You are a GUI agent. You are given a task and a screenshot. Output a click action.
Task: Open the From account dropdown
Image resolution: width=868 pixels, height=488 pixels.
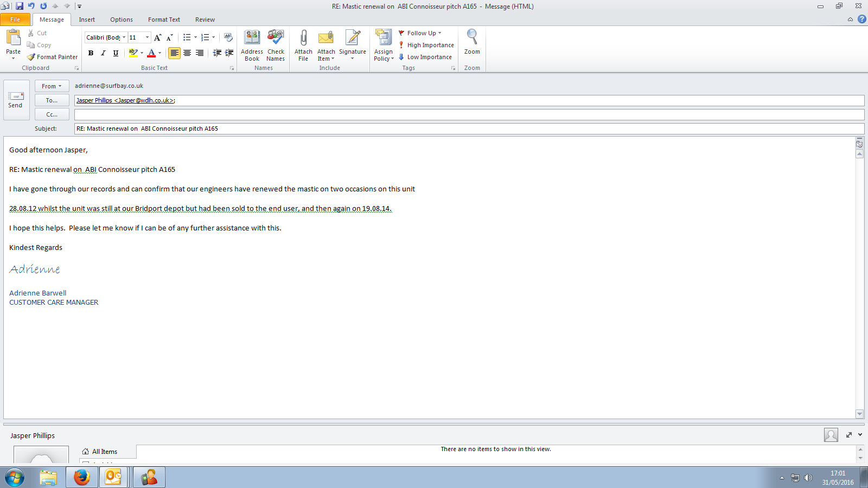click(x=52, y=86)
